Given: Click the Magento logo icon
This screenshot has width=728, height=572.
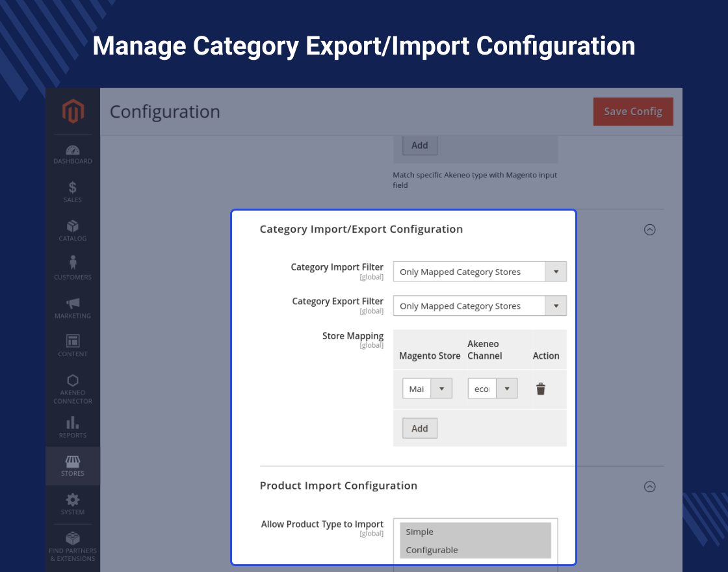Looking at the screenshot, I should click(x=73, y=111).
